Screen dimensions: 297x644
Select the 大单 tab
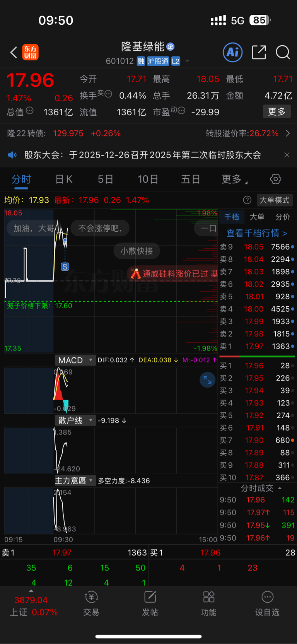(257, 217)
